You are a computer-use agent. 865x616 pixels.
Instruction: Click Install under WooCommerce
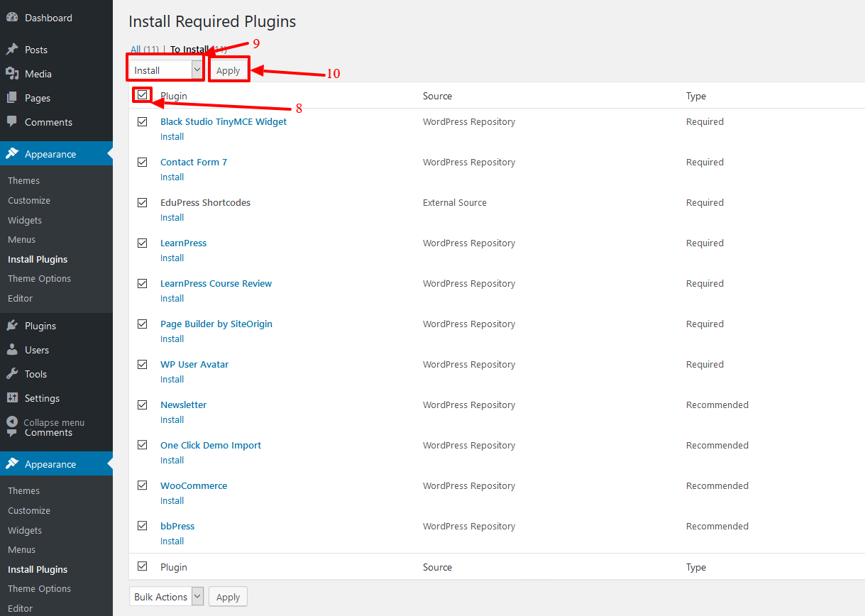click(x=172, y=500)
